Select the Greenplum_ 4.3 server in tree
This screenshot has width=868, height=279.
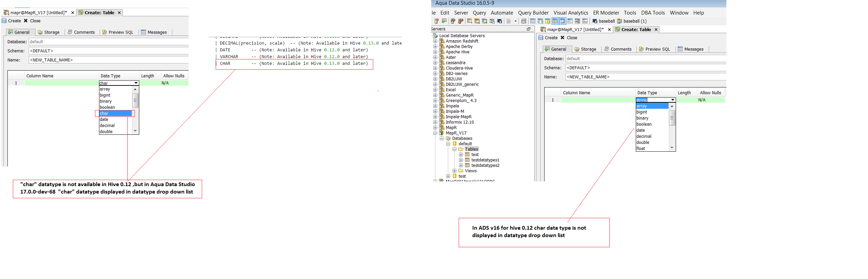(461, 100)
